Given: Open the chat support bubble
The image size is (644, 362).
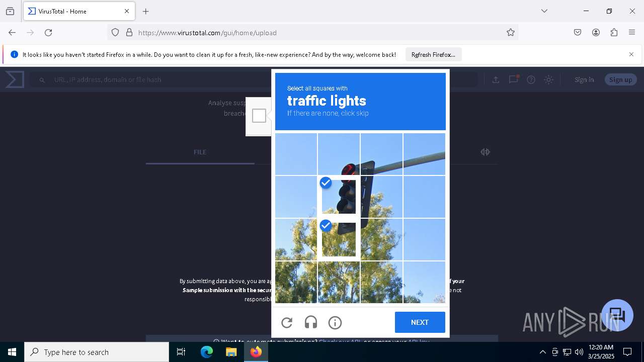Looking at the screenshot, I should click(x=617, y=315).
